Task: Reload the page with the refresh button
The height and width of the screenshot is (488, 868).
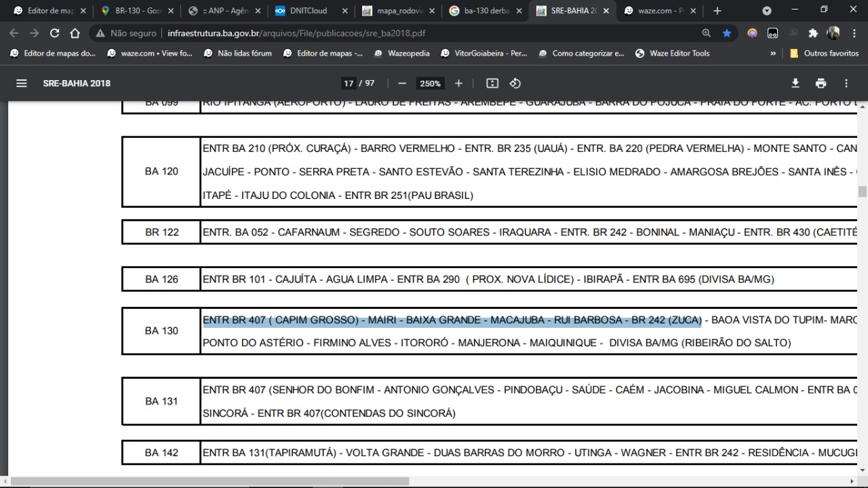Action: tap(55, 33)
